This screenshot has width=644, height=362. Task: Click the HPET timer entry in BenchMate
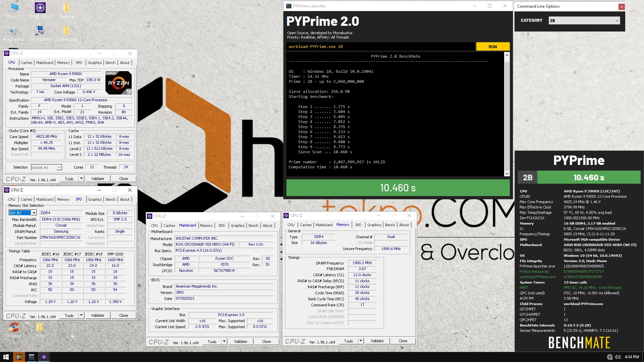tap(524, 288)
